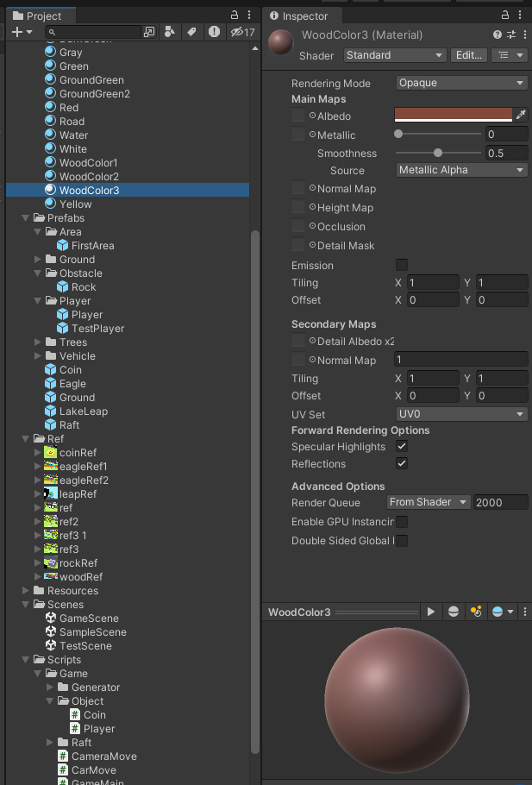
Task: Select the Eagle prefab
Action: 66,384
